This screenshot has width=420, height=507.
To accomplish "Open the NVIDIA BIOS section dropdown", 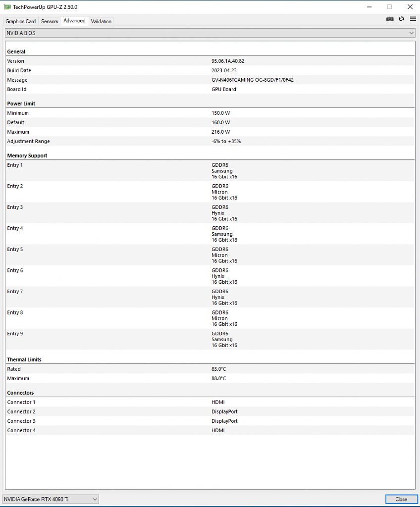I will coord(210,33).
